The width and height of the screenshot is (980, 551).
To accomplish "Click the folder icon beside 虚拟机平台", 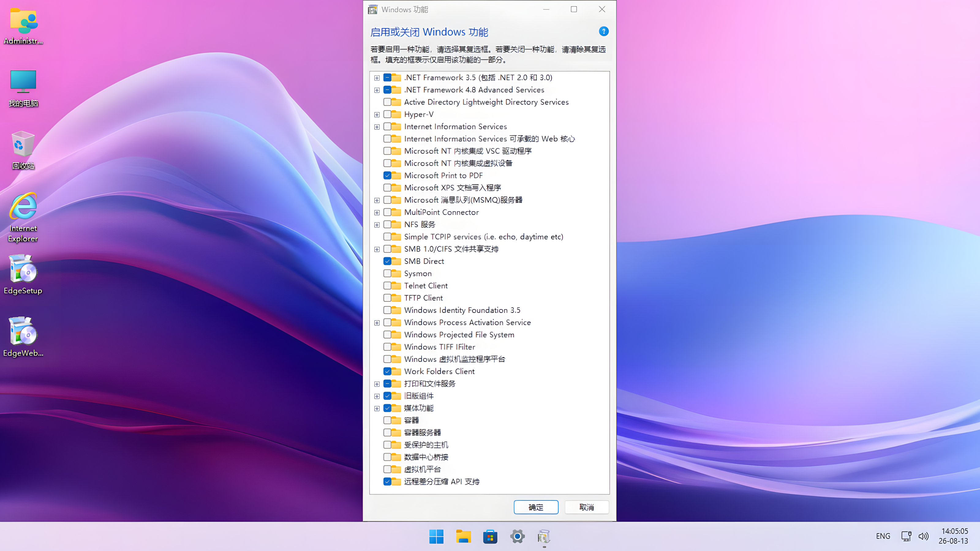I will coord(396,469).
